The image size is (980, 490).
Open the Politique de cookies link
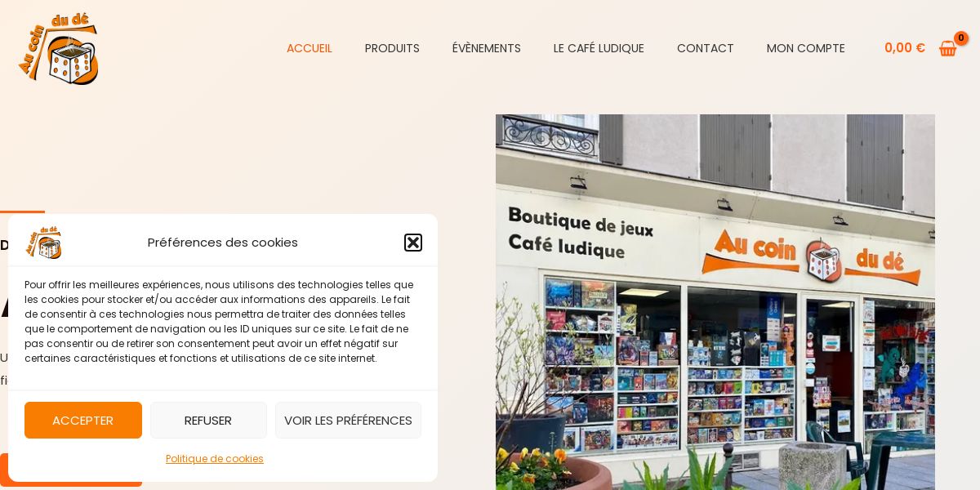pyautogui.click(x=215, y=459)
